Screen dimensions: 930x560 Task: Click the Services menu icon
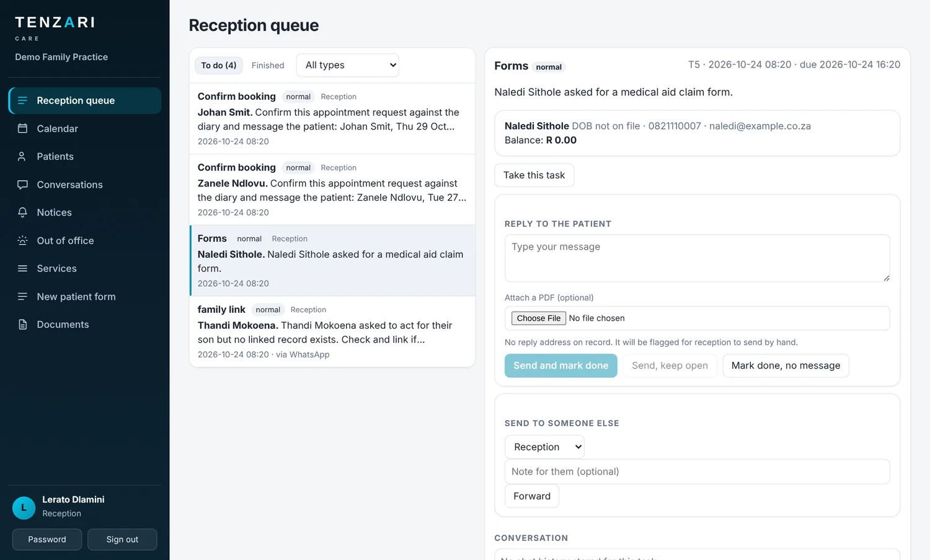22,268
